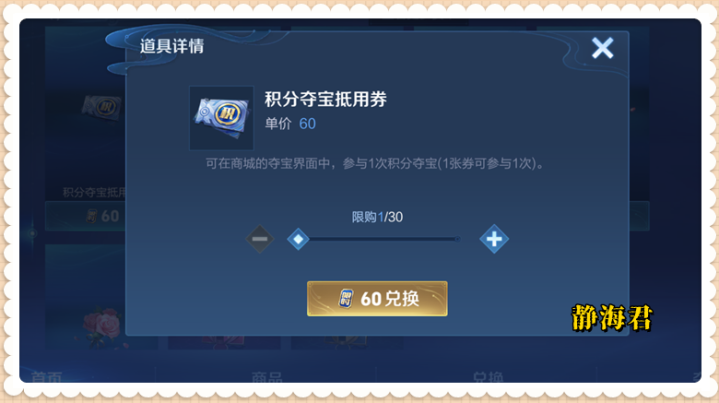The height and width of the screenshot is (403, 719).
Task: Click the pink rose item thumbnail
Action: tap(102, 326)
